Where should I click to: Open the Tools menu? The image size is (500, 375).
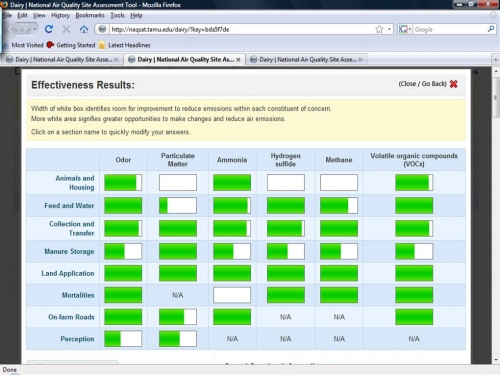pos(117,15)
